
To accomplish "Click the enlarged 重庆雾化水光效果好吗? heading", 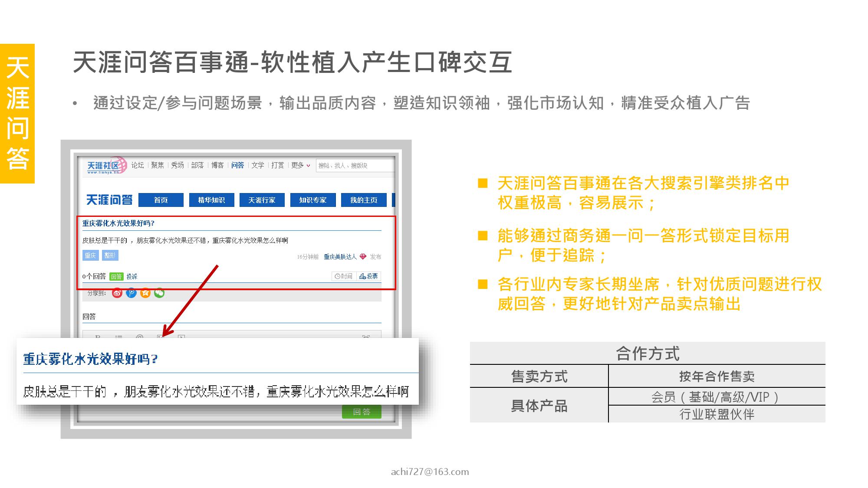I will point(90,359).
